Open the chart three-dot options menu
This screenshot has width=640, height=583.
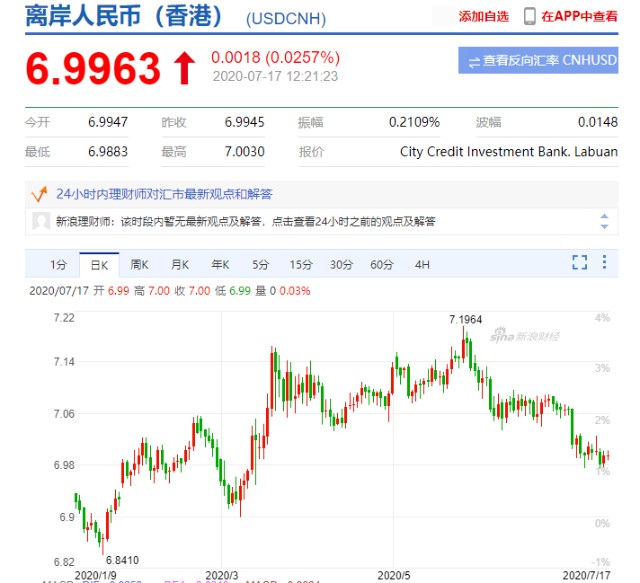(x=604, y=262)
